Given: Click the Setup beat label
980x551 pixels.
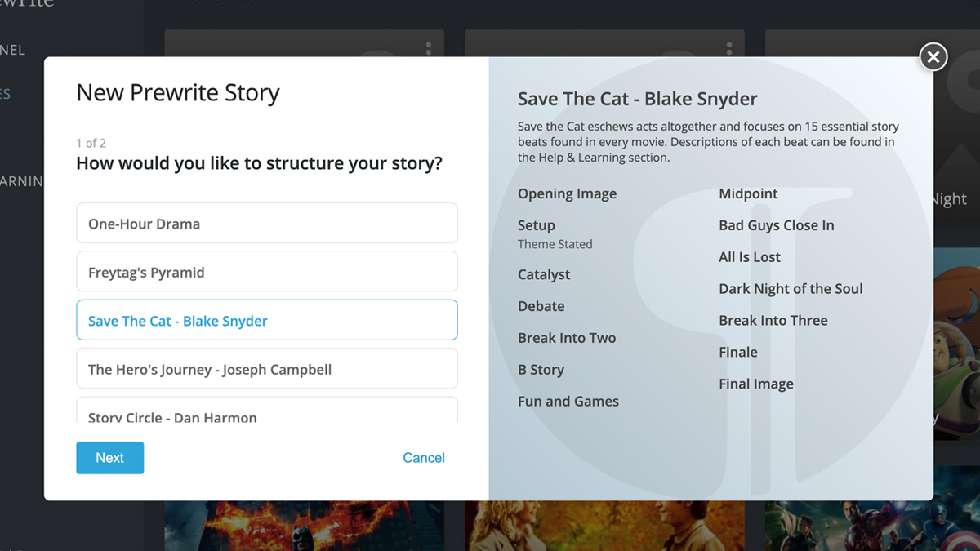Looking at the screenshot, I should (x=537, y=225).
